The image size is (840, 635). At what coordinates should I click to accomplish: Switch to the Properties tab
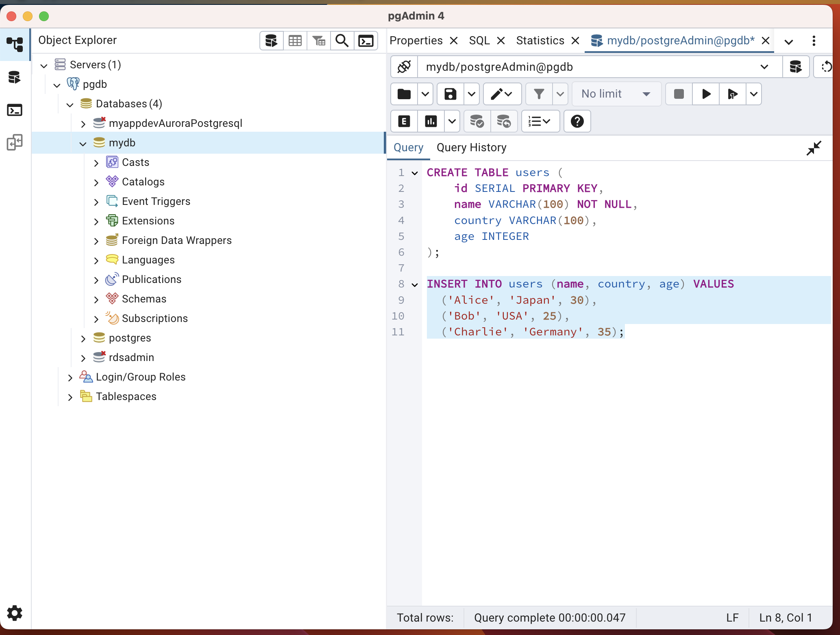point(416,41)
